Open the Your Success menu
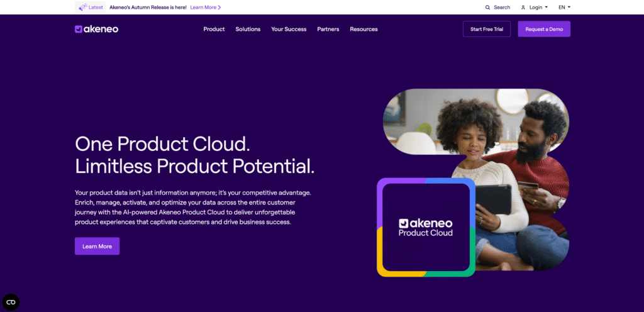644x312 pixels. coord(289,29)
